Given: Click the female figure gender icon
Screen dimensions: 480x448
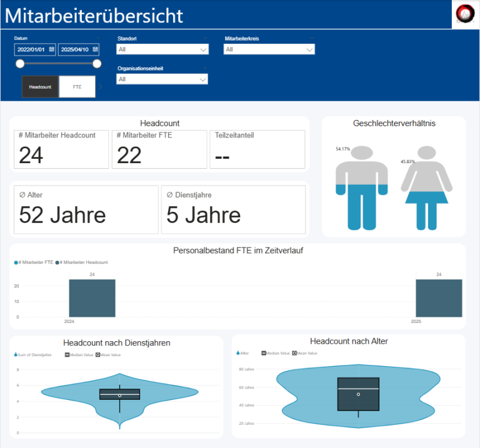Looking at the screenshot, I should (x=426, y=187).
